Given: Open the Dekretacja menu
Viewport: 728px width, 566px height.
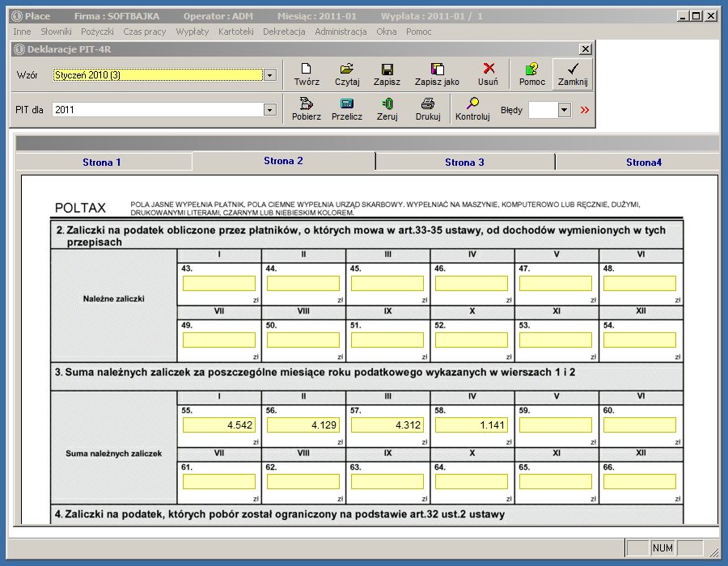Looking at the screenshot, I should pyautogui.click(x=284, y=32).
